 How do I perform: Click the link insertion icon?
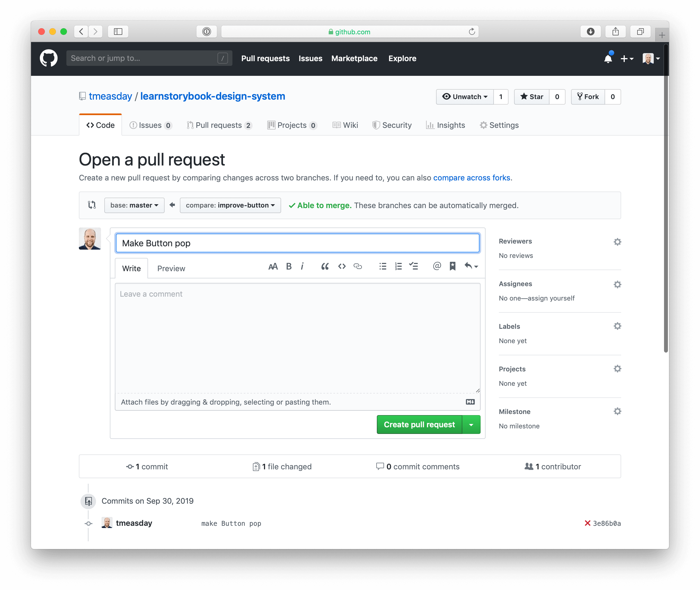357,268
